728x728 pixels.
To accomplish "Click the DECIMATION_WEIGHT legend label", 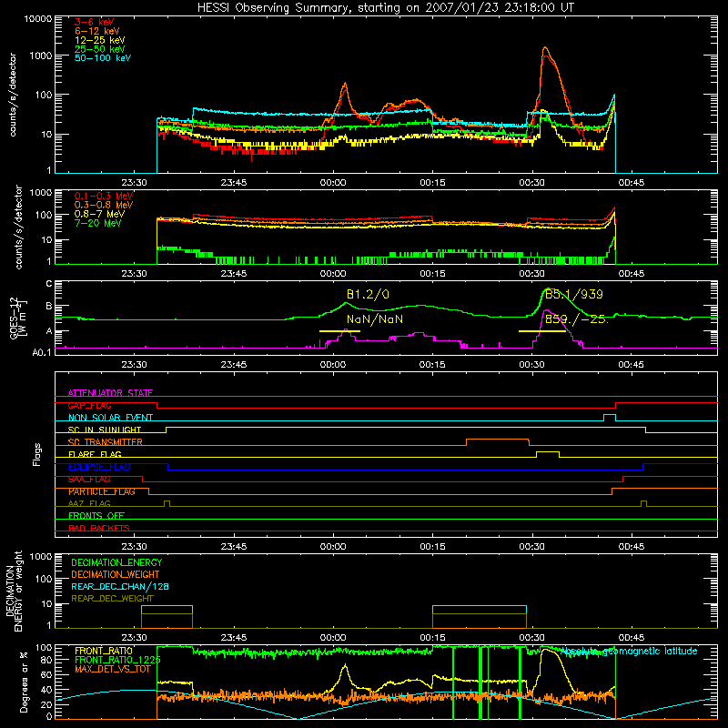I will (116, 574).
